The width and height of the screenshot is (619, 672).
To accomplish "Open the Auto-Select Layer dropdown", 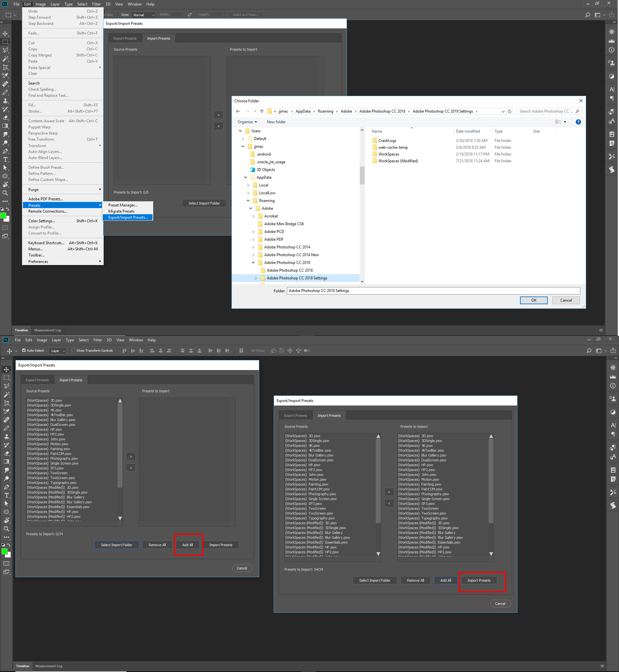I will (58, 351).
